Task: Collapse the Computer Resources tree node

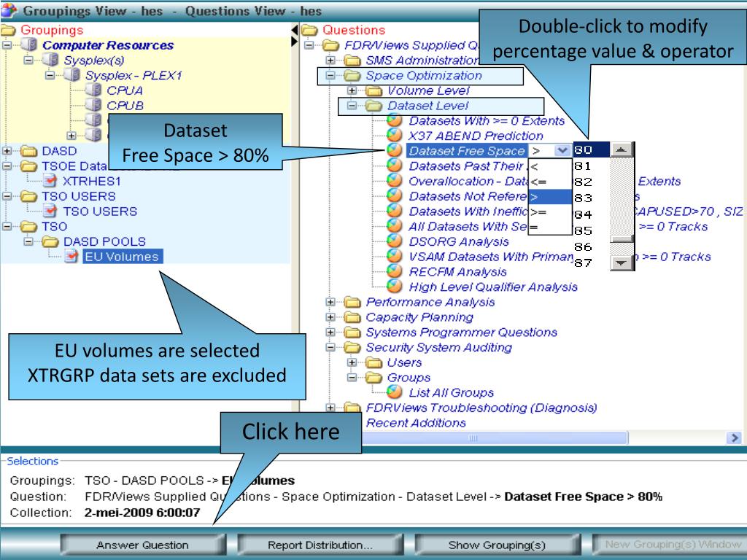Action: click(x=7, y=45)
